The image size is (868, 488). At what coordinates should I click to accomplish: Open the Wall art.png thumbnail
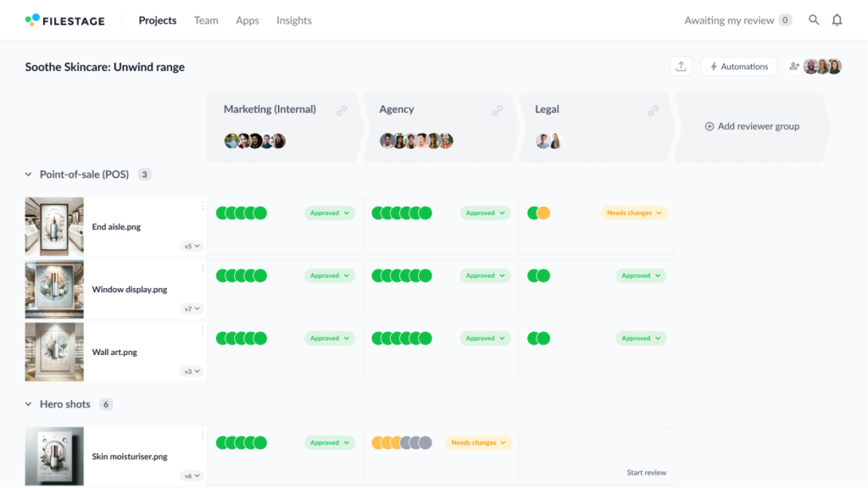(54, 352)
